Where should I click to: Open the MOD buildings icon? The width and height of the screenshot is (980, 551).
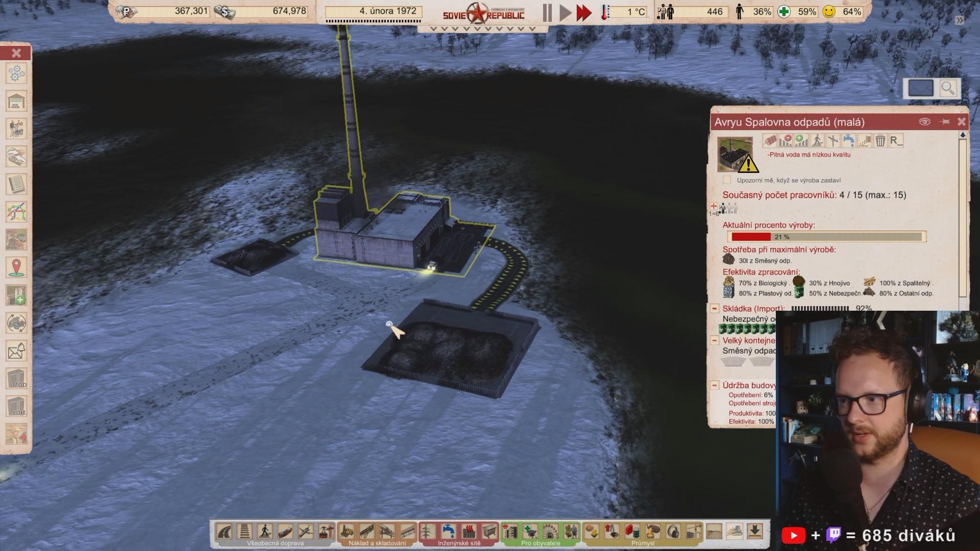(16, 379)
